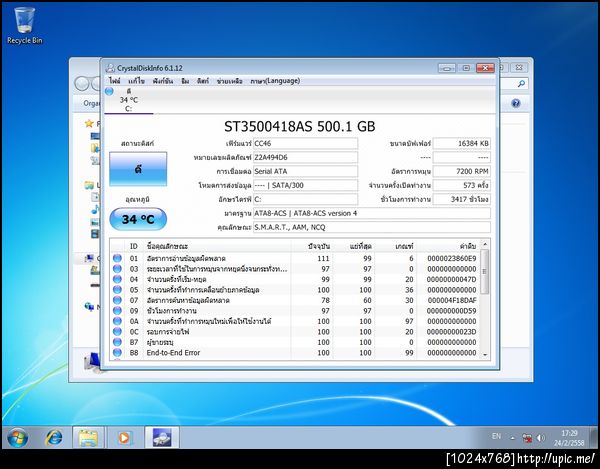This screenshot has height=469, width=600.
Task: Click the CrystalDiskInfo title bar app icon
Action: [x=110, y=68]
